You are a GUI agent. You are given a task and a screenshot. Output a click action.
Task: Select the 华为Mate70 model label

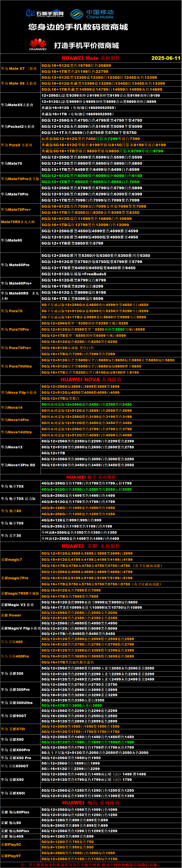pyautogui.click(x=11, y=163)
